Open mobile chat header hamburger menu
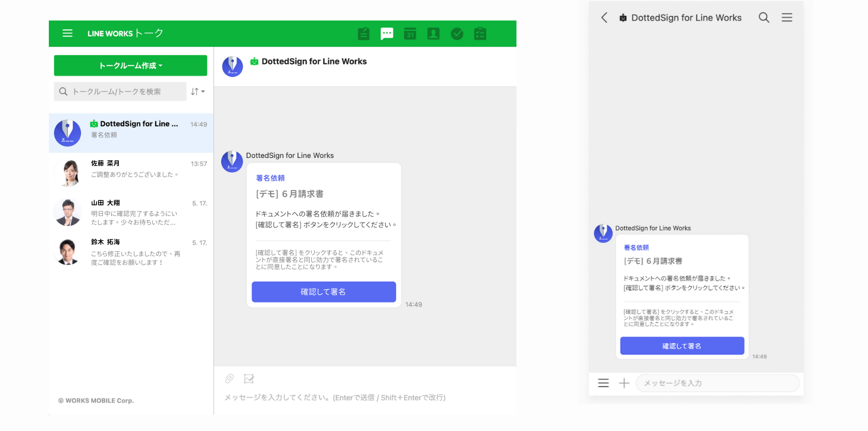The width and height of the screenshot is (868, 431). pyautogui.click(x=787, y=17)
